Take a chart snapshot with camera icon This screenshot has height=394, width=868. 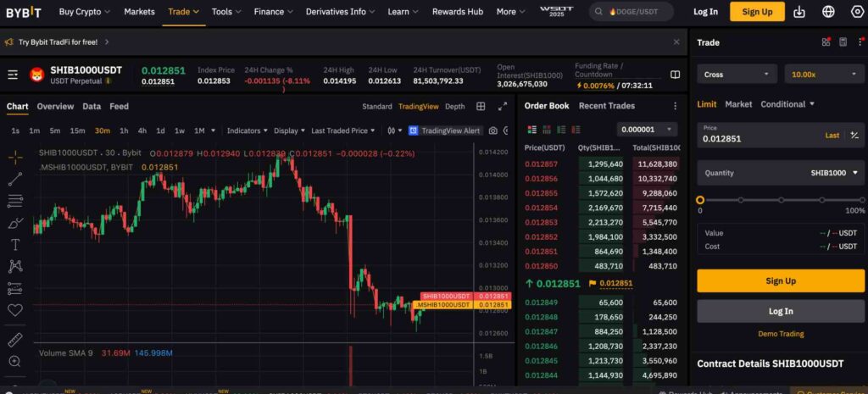click(x=492, y=130)
